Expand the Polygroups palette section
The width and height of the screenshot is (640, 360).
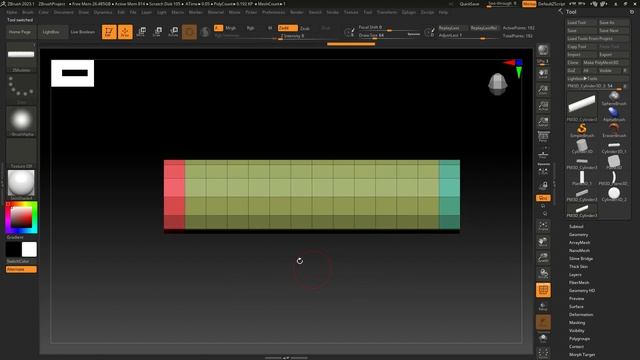click(579, 339)
